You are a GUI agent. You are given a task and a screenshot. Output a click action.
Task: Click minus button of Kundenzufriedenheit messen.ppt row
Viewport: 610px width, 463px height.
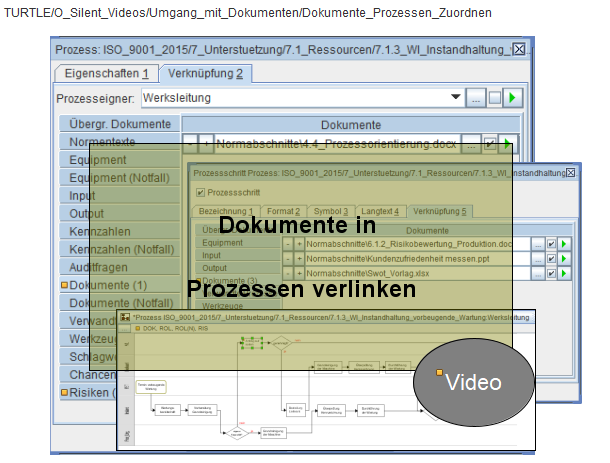click(x=287, y=259)
